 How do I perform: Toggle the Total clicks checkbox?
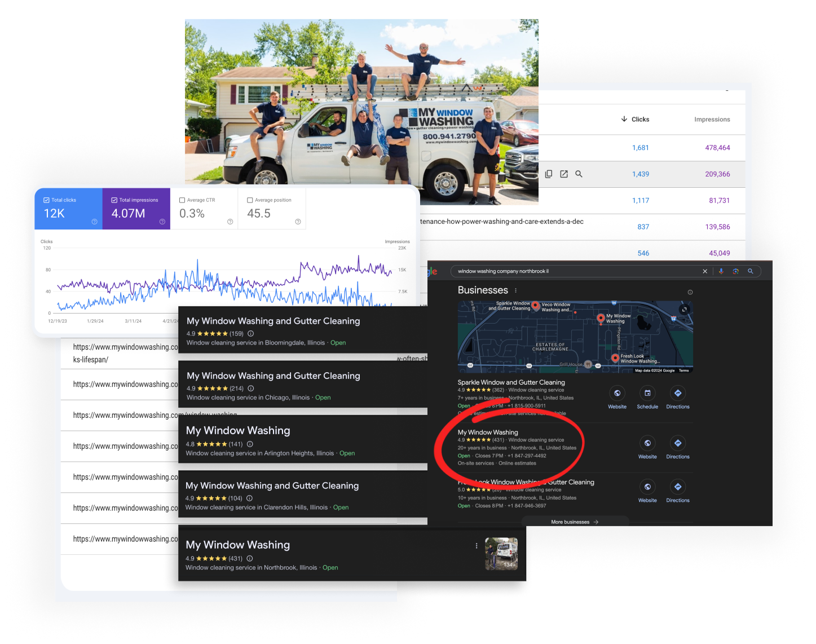point(47,200)
